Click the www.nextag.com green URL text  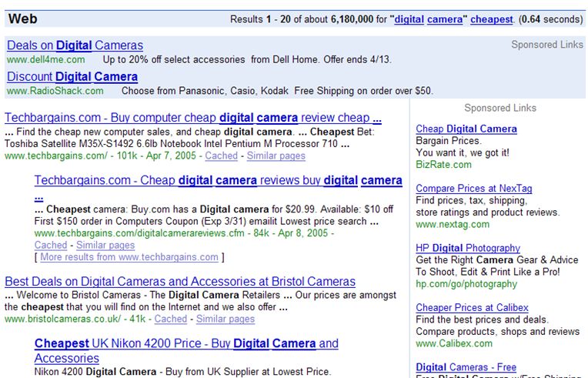coord(453,224)
